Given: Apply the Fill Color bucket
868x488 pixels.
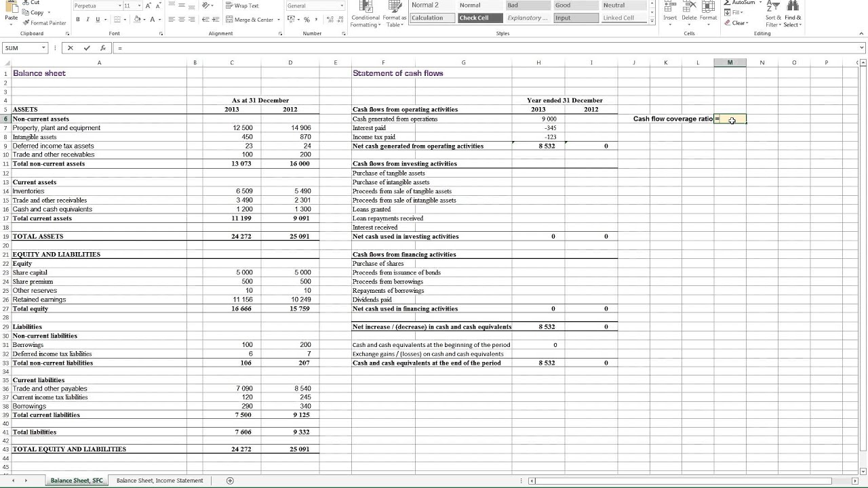Looking at the screenshot, I should (138, 20).
